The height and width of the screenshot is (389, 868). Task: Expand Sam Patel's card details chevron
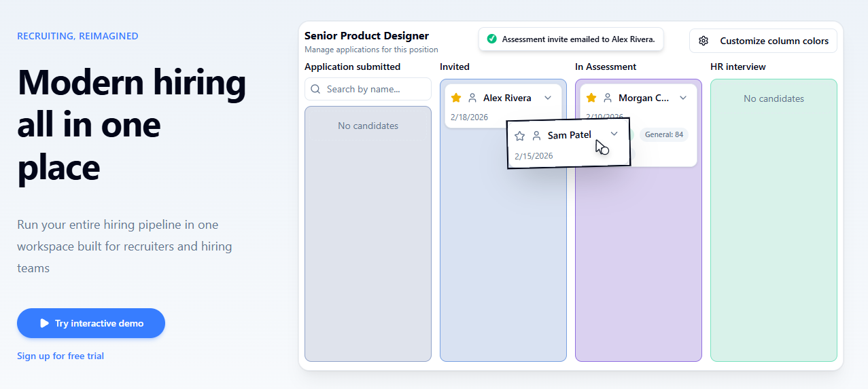click(614, 134)
